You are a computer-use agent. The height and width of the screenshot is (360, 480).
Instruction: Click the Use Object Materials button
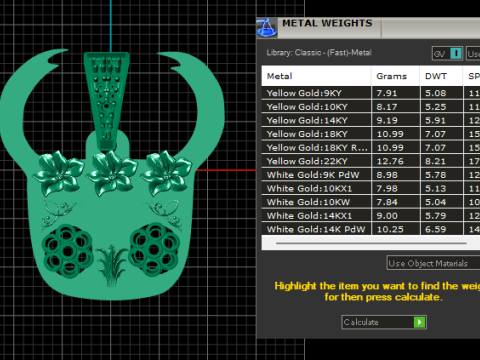tap(433, 263)
